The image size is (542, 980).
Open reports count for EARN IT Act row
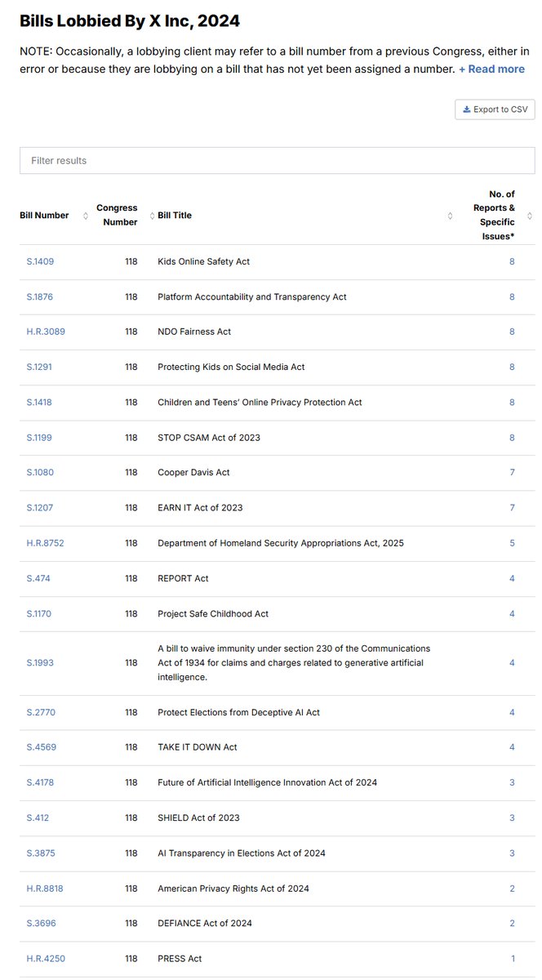coord(512,508)
